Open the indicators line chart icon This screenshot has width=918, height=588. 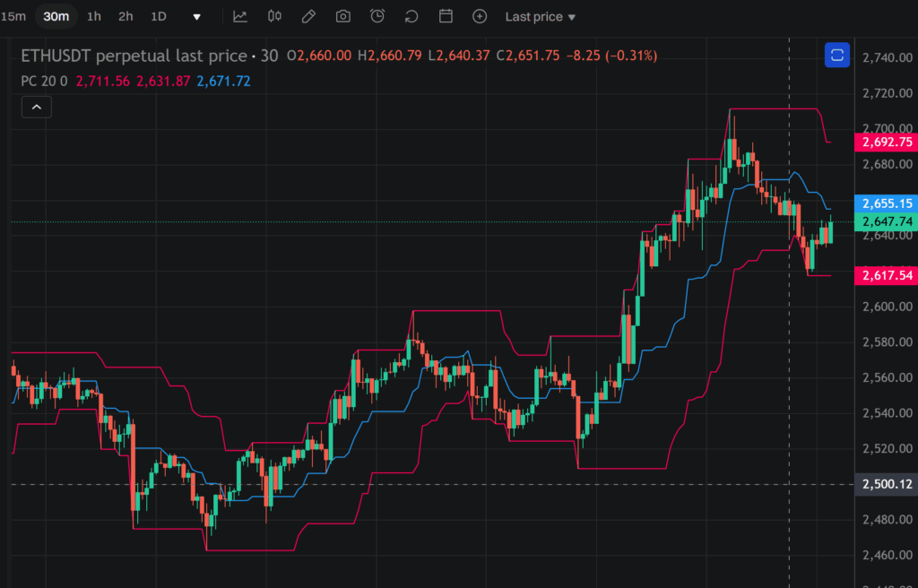(239, 16)
